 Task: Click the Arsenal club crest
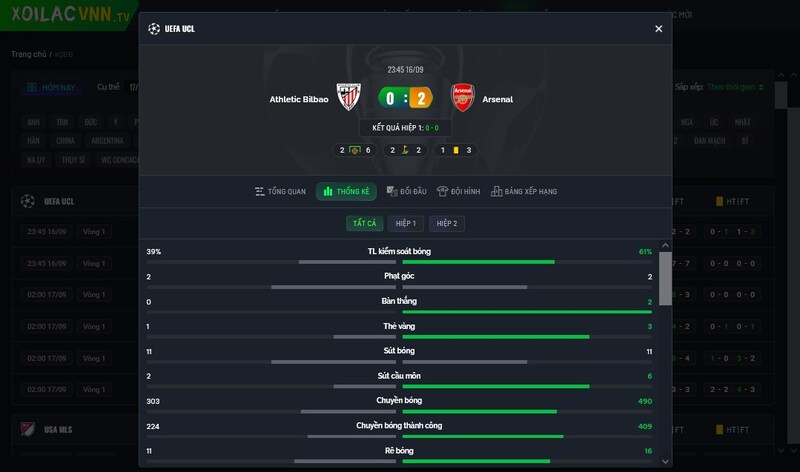[463, 97]
